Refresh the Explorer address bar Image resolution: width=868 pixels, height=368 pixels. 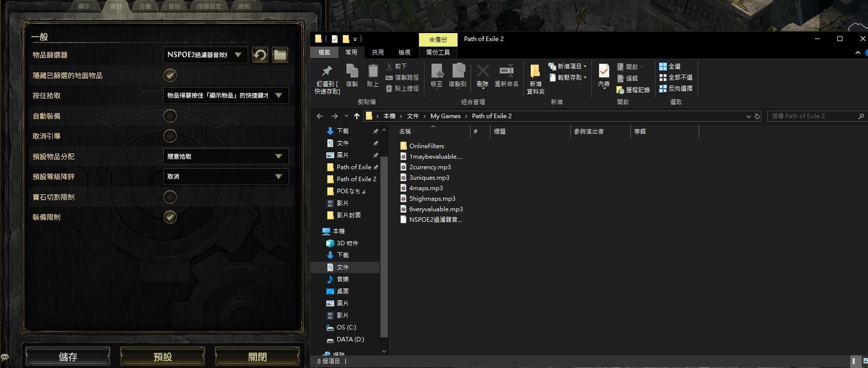click(757, 116)
